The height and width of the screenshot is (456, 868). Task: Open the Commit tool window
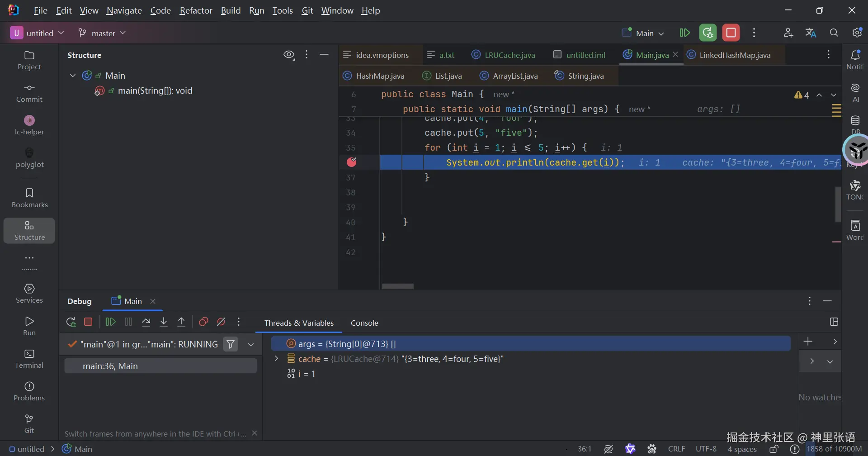(29, 93)
